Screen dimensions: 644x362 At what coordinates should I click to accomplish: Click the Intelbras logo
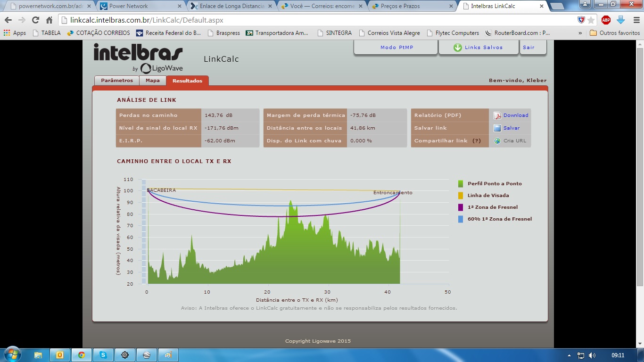coord(138,58)
